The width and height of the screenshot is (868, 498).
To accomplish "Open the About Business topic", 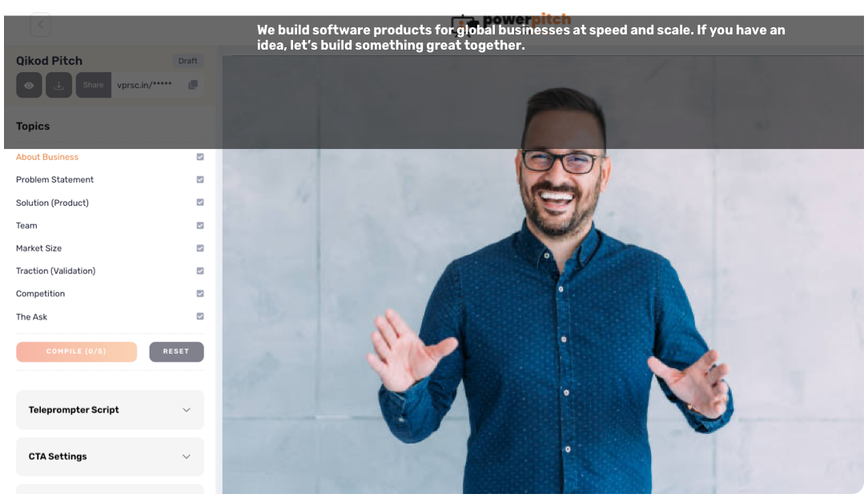I will pyautogui.click(x=47, y=157).
